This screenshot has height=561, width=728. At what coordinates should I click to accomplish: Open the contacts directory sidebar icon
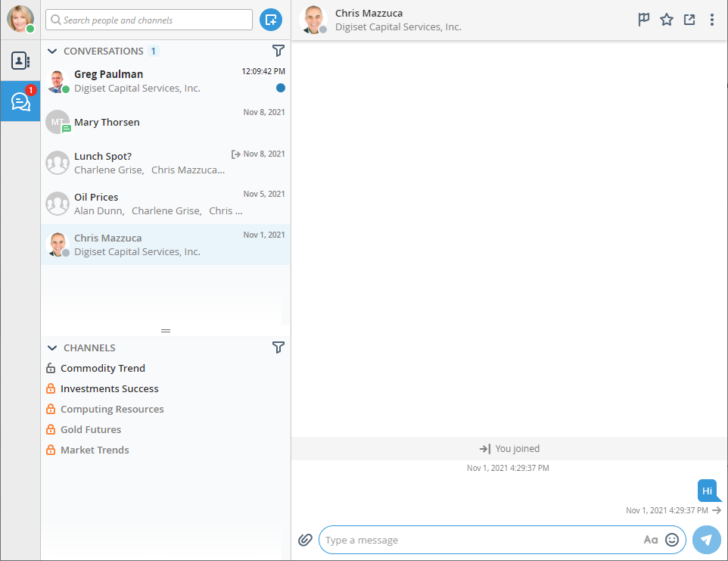coord(20,61)
